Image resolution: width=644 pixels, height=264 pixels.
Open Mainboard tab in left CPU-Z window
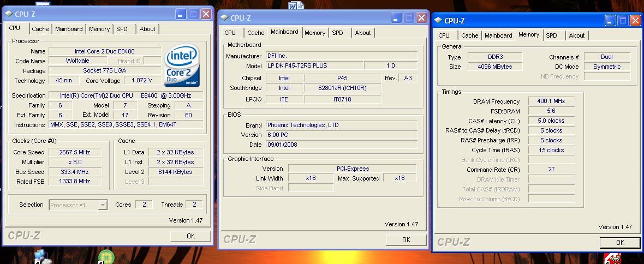click(69, 29)
